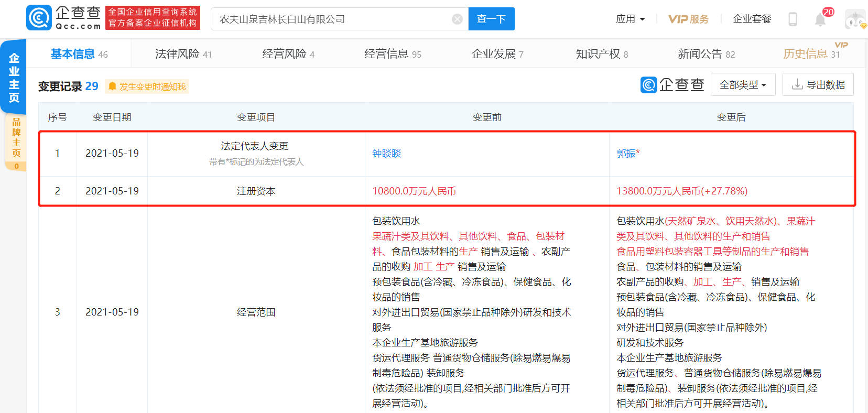Open the user avatar profile

855,19
